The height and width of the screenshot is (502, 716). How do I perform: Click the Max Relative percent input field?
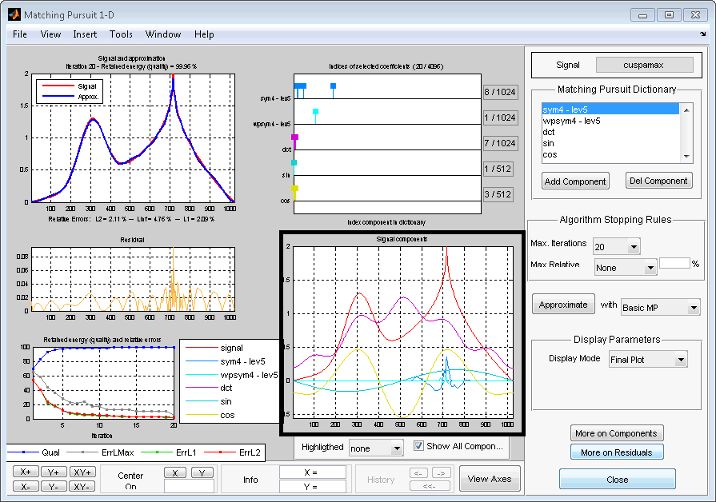tap(673, 264)
